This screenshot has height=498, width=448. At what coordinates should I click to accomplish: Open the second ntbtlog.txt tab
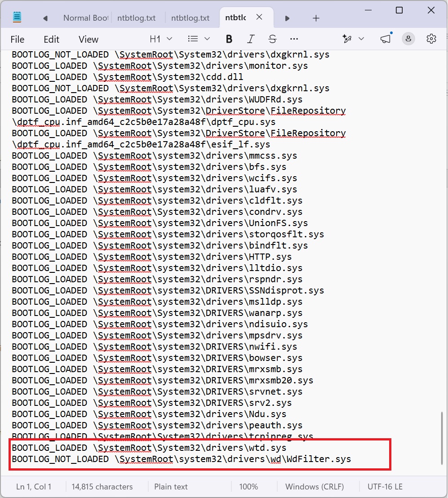(x=190, y=18)
